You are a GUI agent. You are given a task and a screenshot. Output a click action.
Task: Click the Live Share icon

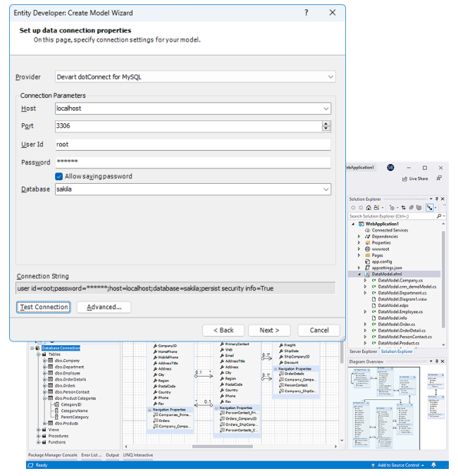pos(404,179)
